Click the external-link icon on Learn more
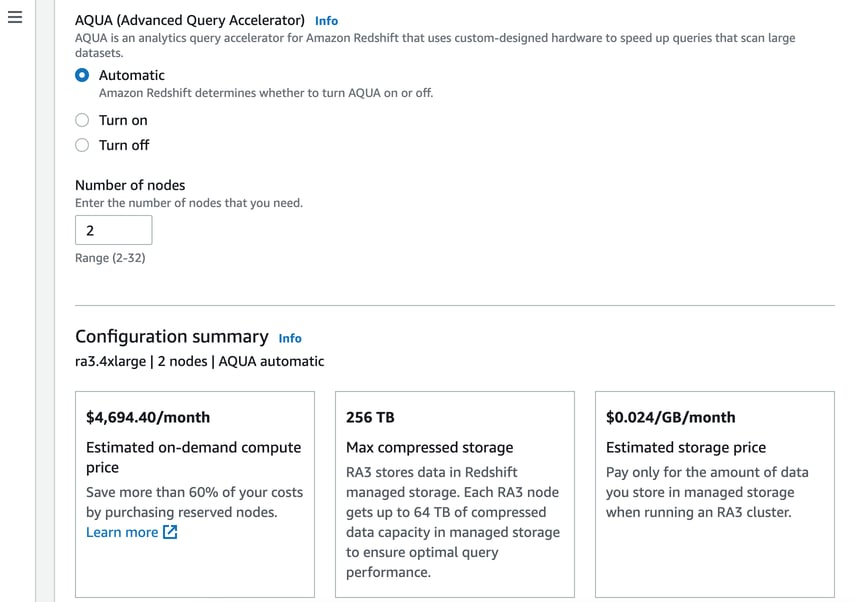The width and height of the screenshot is (854, 602). pyautogui.click(x=170, y=533)
